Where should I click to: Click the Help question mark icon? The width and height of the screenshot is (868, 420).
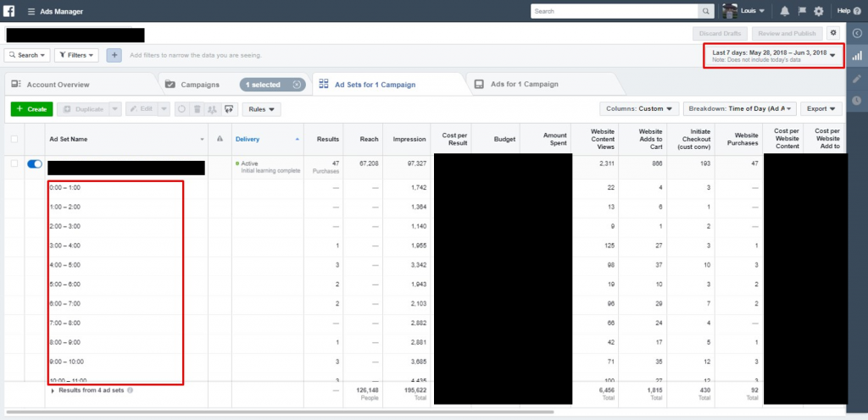[x=858, y=10]
